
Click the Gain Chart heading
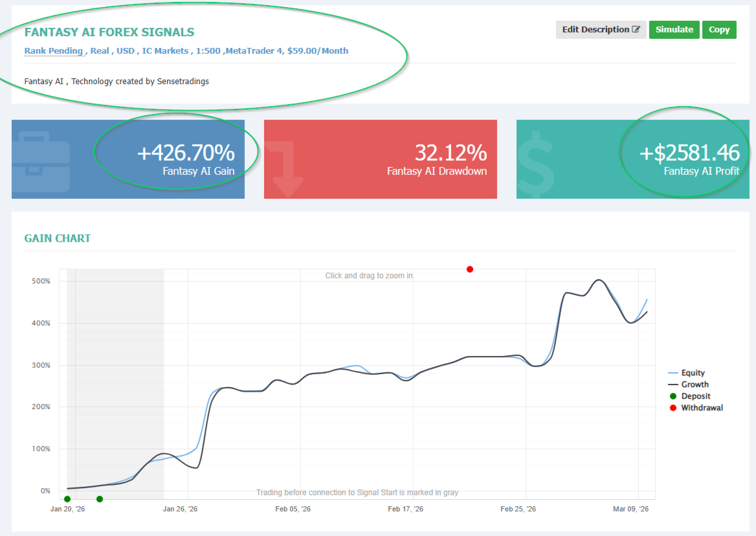click(x=58, y=239)
